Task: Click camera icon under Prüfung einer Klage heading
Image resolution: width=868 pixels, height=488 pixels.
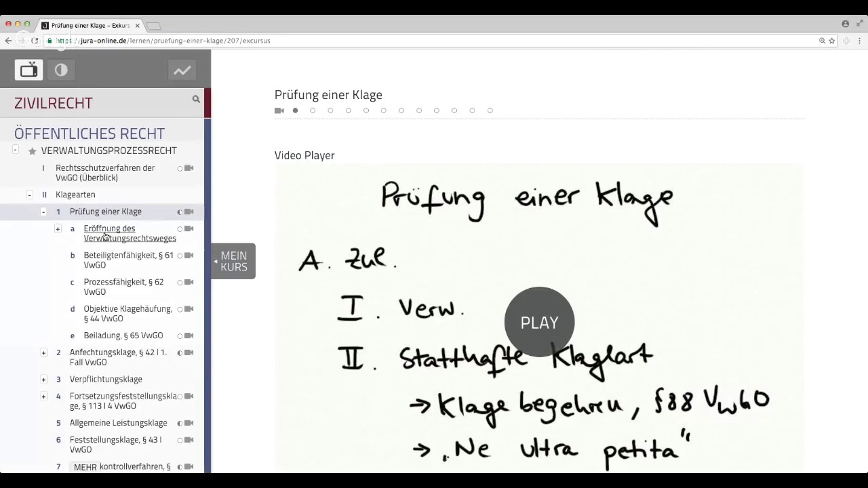Action: 279,110
